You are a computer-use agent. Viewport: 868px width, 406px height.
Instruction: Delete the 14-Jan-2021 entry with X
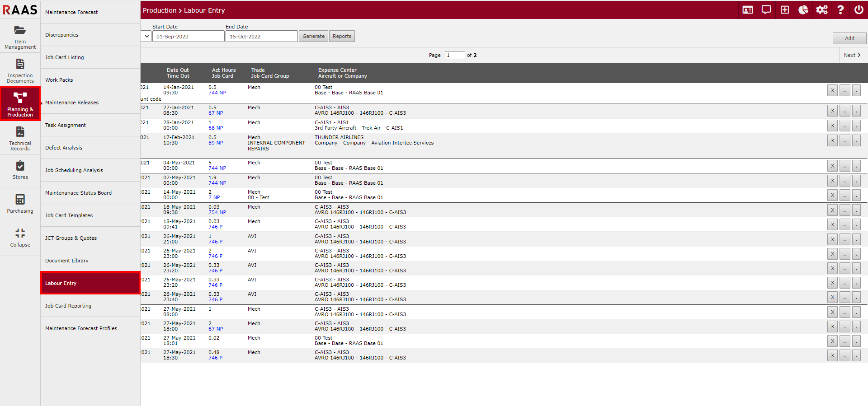coord(832,90)
